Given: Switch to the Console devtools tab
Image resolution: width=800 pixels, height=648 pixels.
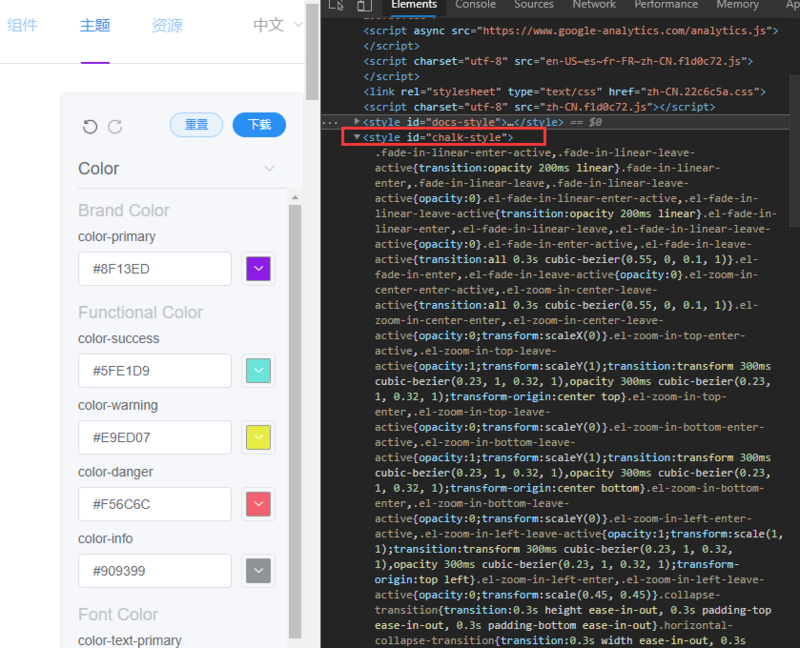Looking at the screenshot, I should pos(476,5).
